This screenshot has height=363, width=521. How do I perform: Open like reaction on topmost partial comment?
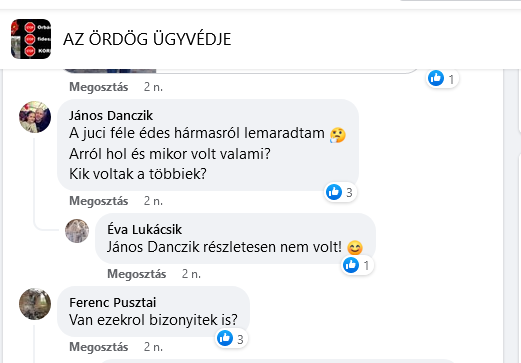[443, 79]
